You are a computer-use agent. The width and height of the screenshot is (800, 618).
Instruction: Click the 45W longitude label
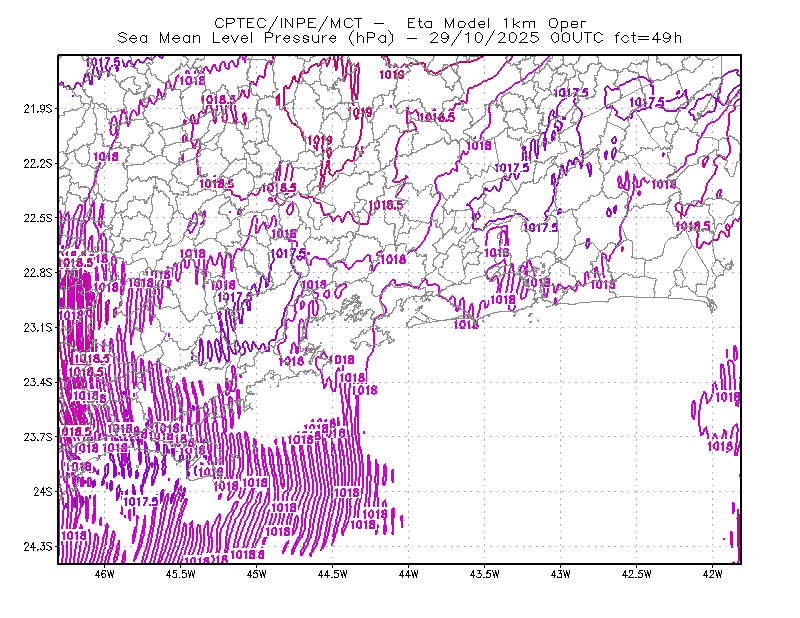coord(257,574)
